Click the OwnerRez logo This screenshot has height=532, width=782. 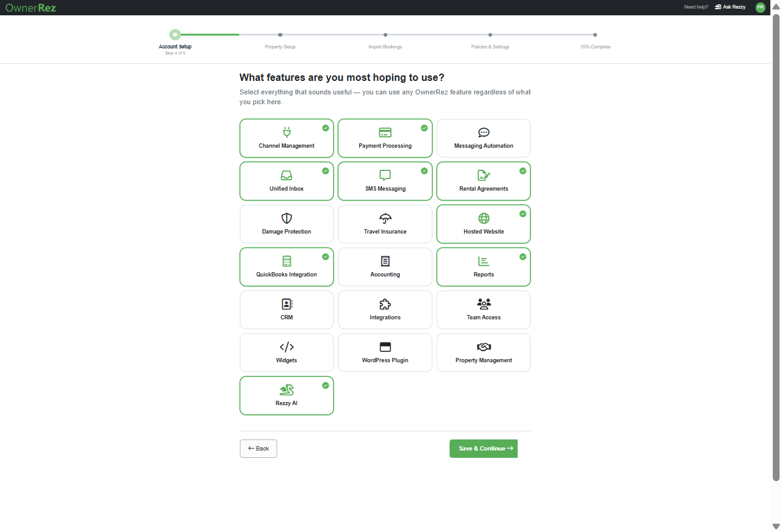point(31,8)
